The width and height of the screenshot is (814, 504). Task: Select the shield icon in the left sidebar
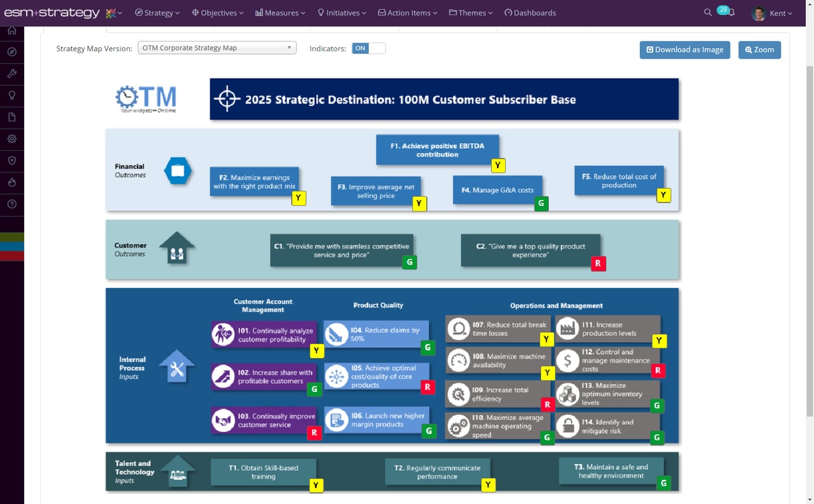pos(11,160)
